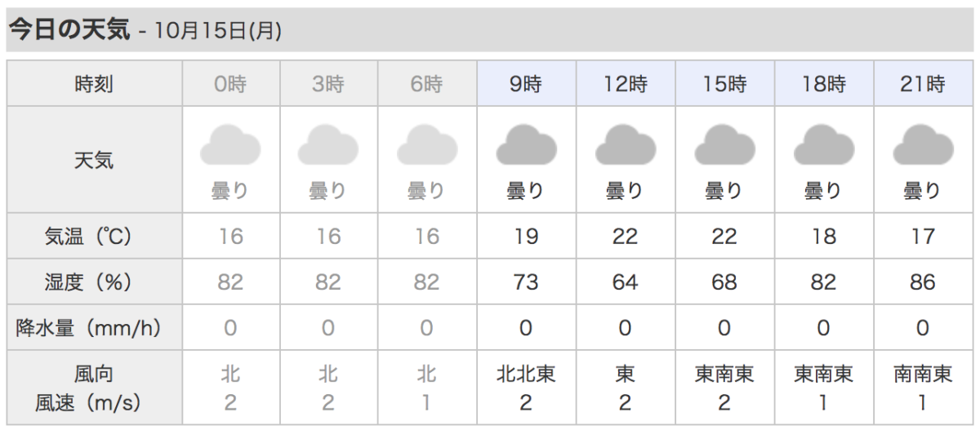This screenshot has height=430, width=980.
Task: Select the 12時 column header
Action: click(x=626, y=83)
